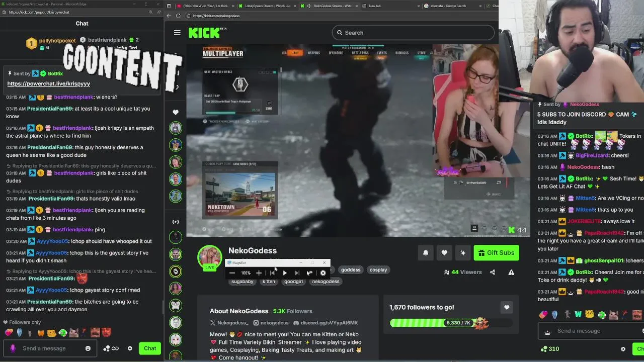Click JOKERBELITE username in right chat
644x362 pixels.
[x=584, y=221]
